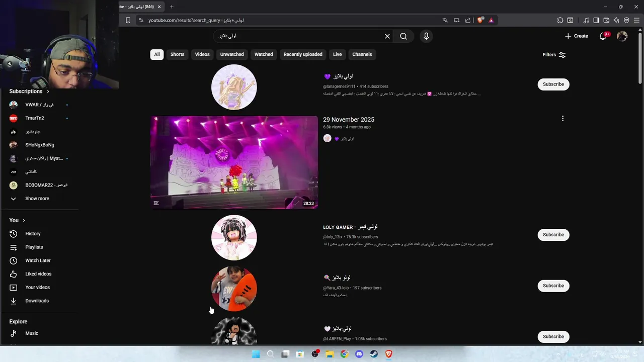
Task: Open OBS Studio from the taskbar
Action: coord(315,354)
